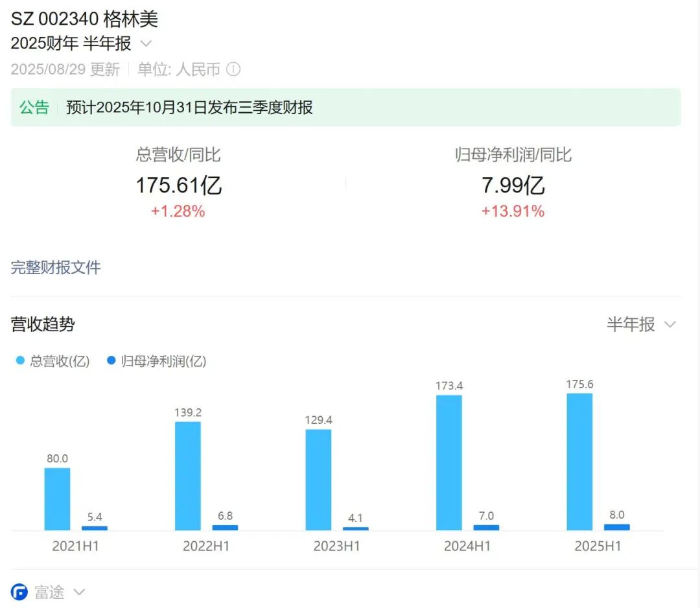Screen dimensions: 700x608
Task: Open the 半年报 chart period dropdown
Action: point(640,324)
